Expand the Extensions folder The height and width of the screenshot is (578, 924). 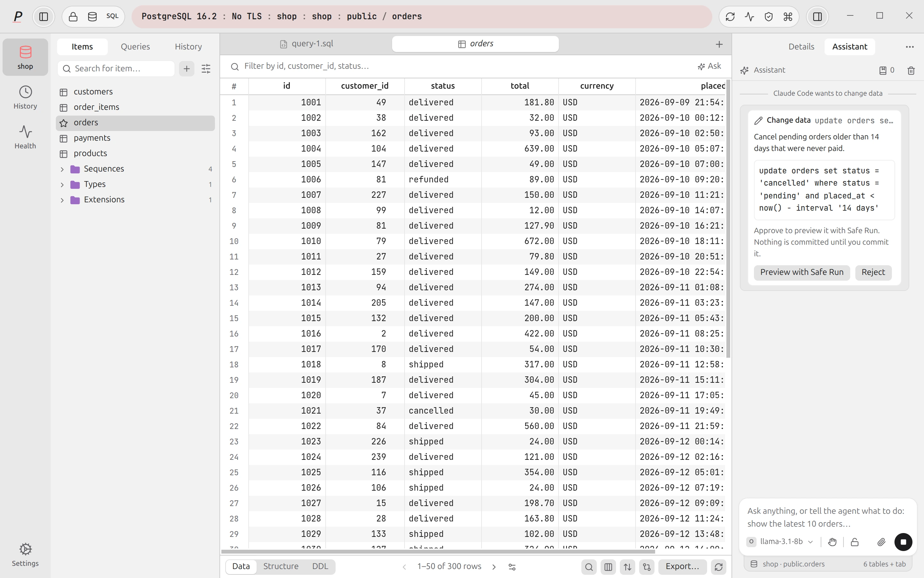pos(62,200)
